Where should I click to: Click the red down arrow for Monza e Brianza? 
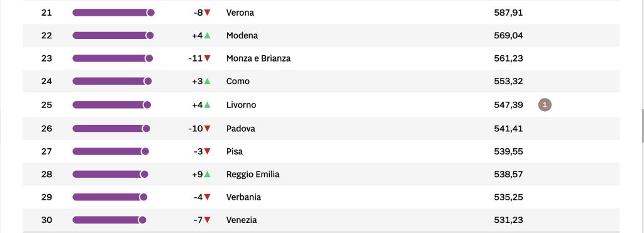pos(208,58)
